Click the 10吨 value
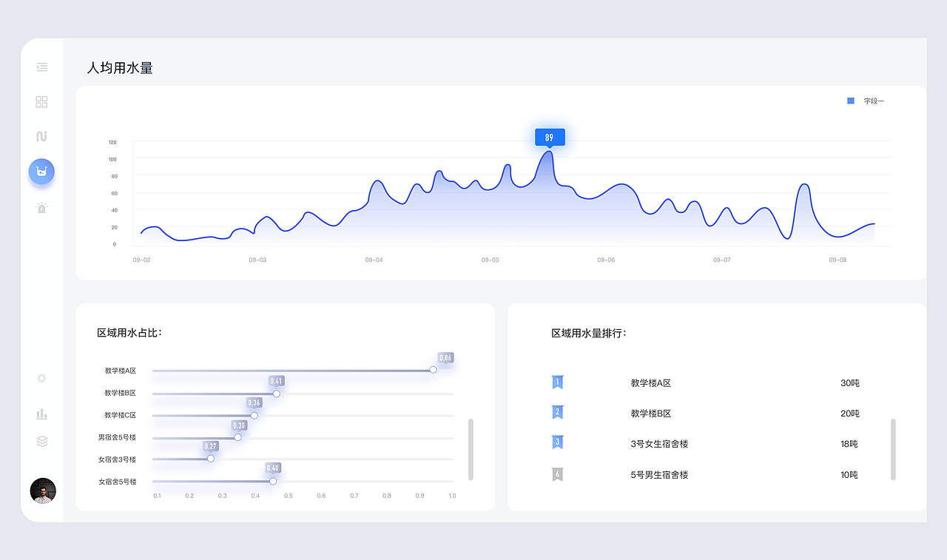 coord(849,475)
